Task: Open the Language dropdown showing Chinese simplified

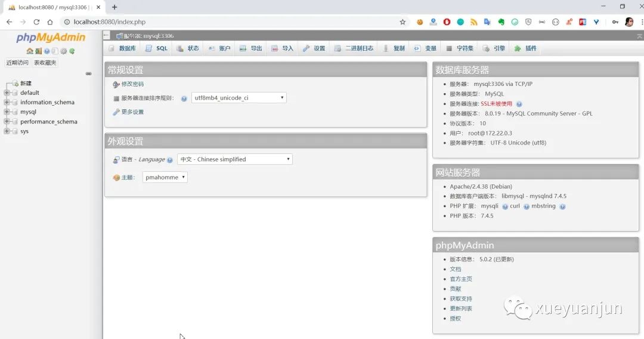Action: [234, 159]
